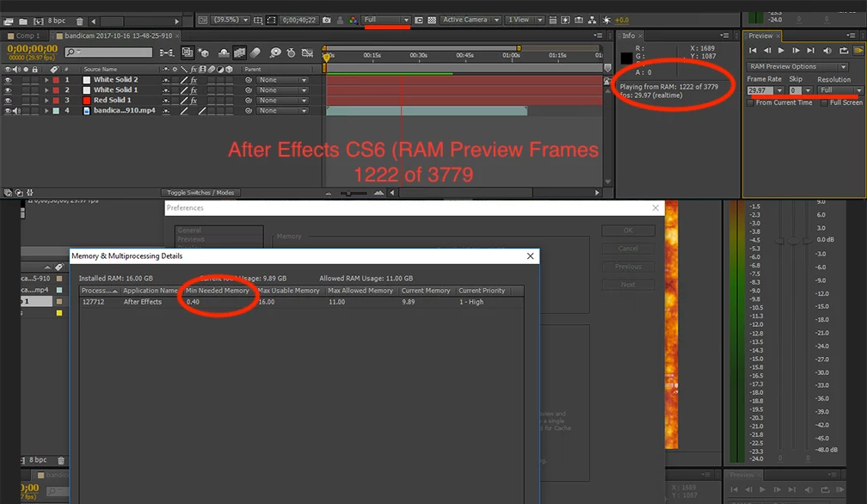
Task: Click the Previous Frame button in Preview panel
Action: [767, 50]
